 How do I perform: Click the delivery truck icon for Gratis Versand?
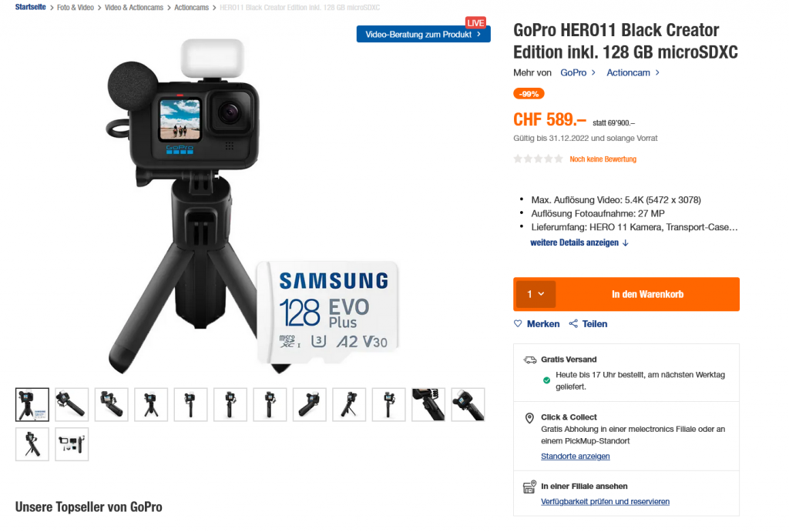[x=530, y=360]
